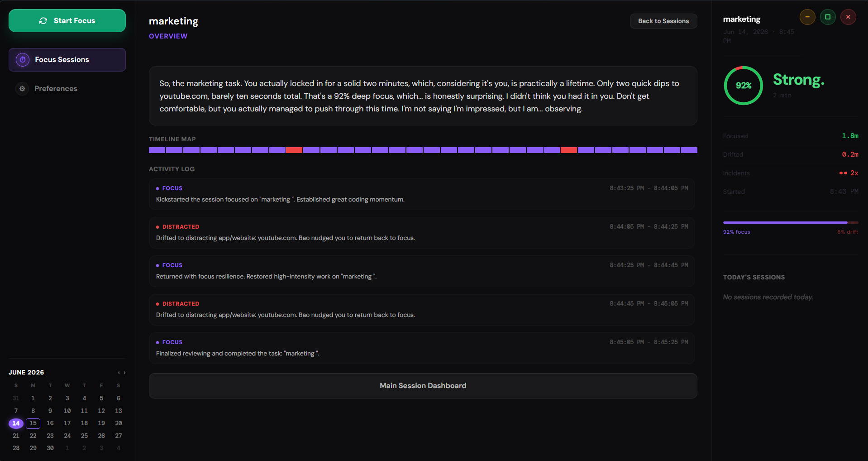Screen dimensions: 868x461
Task: Select June 10 in the calendar
Action: pyautogui.click(x=67, y=411)
